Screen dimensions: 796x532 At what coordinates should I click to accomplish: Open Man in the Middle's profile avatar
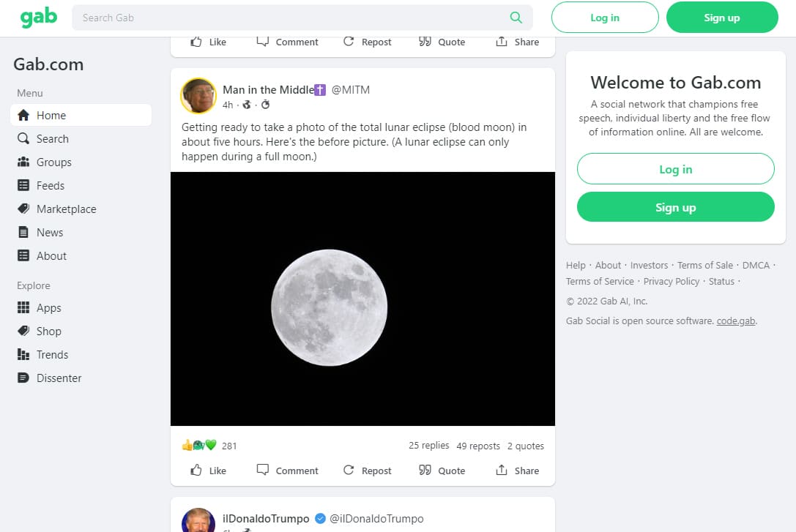point(198,95)
